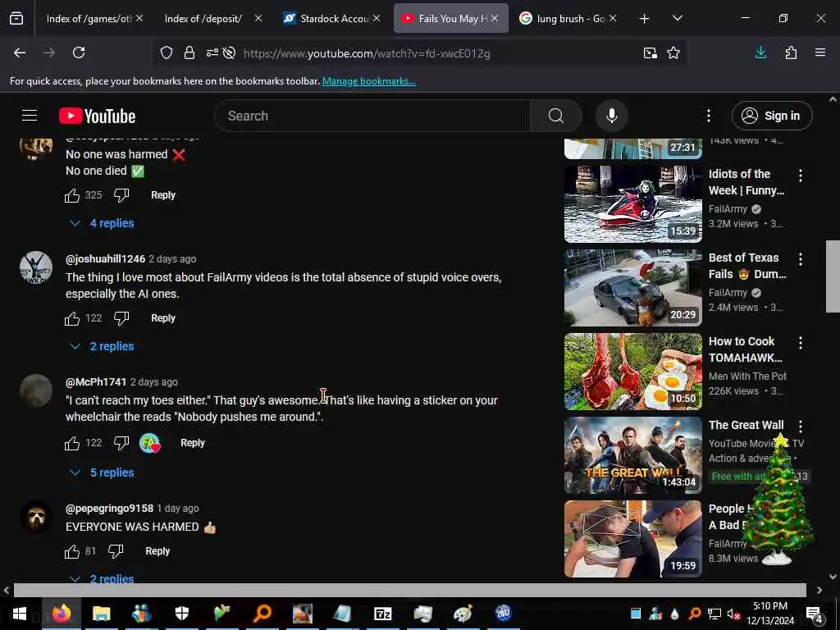Screen dimensions: 840x630
Task: Click the blocked autoplay icon in address bar
Action: point(230,52)
